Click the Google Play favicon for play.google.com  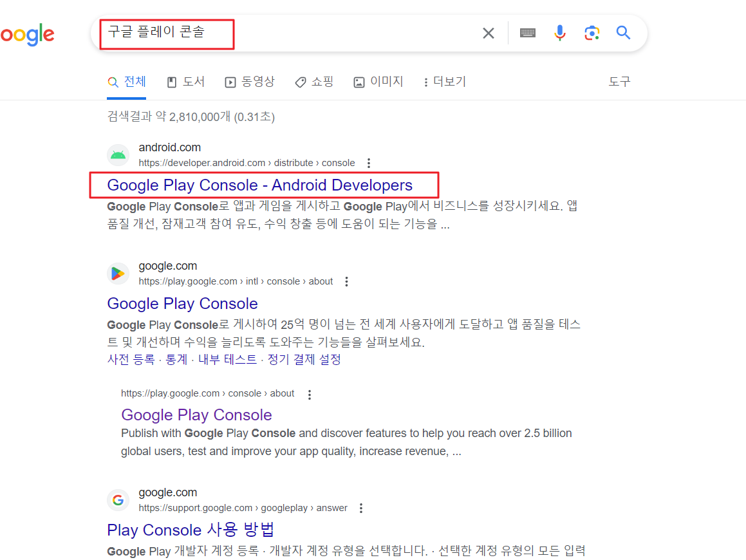pyautogui.click(x=118, y=274)
